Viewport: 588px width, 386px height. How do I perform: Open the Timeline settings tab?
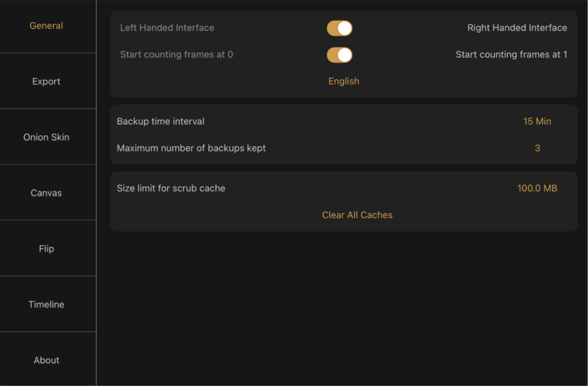tap(47, 304)
